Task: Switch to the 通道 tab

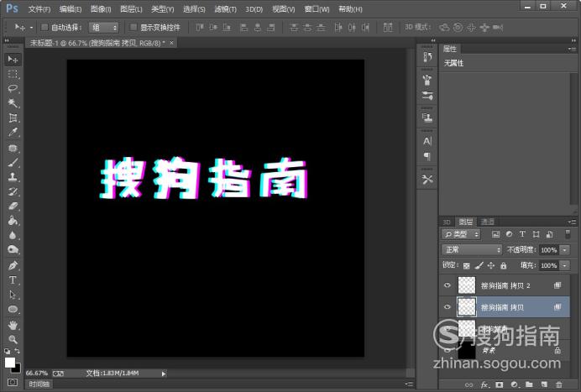Action: 488,222
